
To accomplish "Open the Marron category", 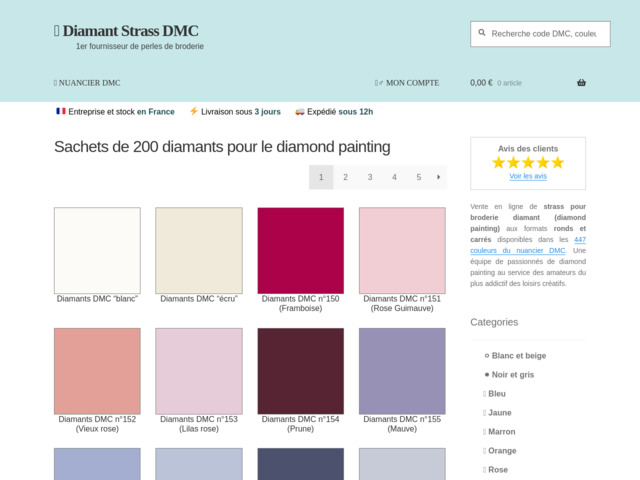I will [502, 432].
